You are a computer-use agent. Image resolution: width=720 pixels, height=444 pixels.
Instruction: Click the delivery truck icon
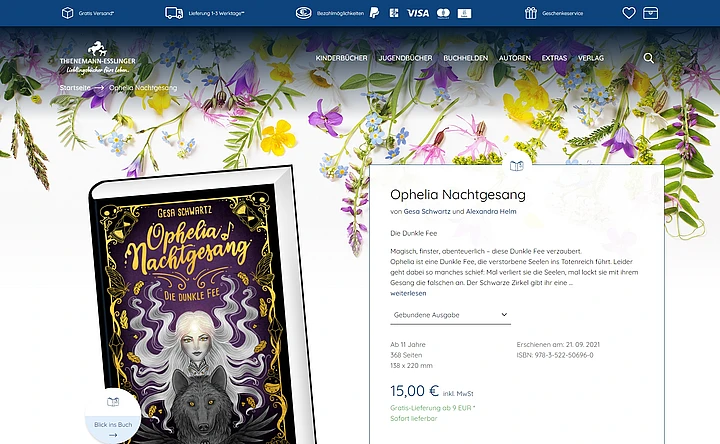click(x=174, y=13)
